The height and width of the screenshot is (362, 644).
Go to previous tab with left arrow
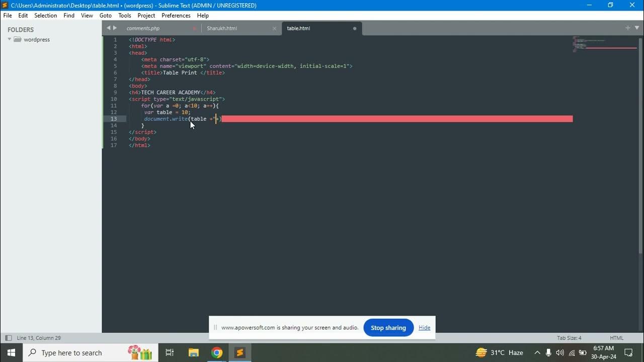point(108,28)
